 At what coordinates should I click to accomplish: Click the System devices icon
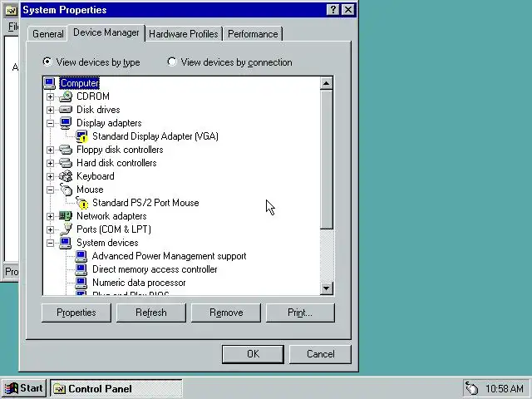point(65,243)
